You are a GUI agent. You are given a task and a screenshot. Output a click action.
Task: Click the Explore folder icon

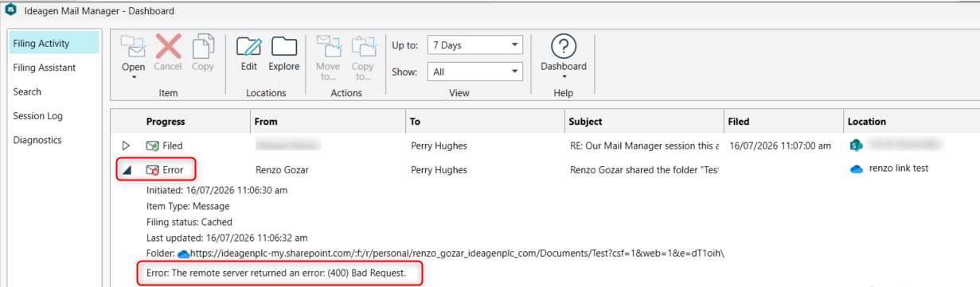tap(284, 46)
